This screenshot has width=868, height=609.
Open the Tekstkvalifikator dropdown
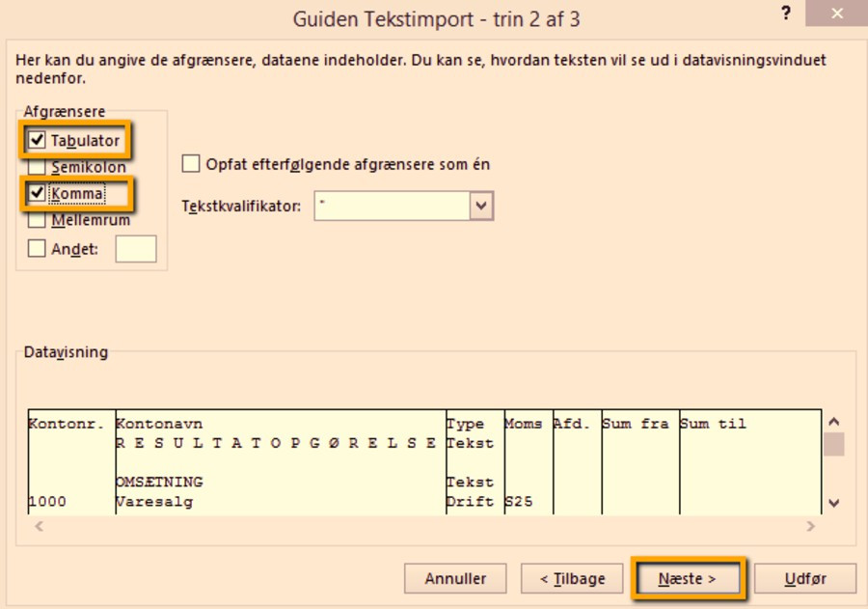(x=481, y=206)
